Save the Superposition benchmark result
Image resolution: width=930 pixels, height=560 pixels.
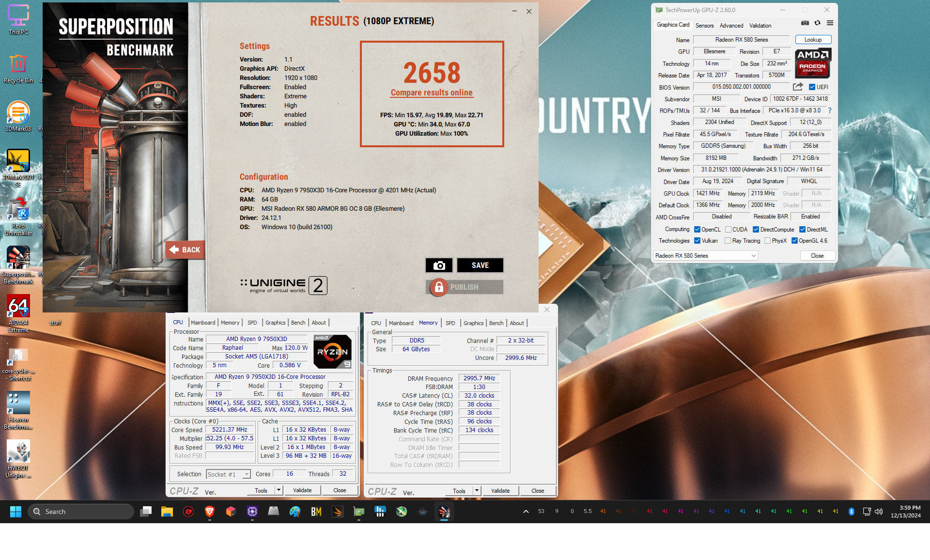(480, 265)
